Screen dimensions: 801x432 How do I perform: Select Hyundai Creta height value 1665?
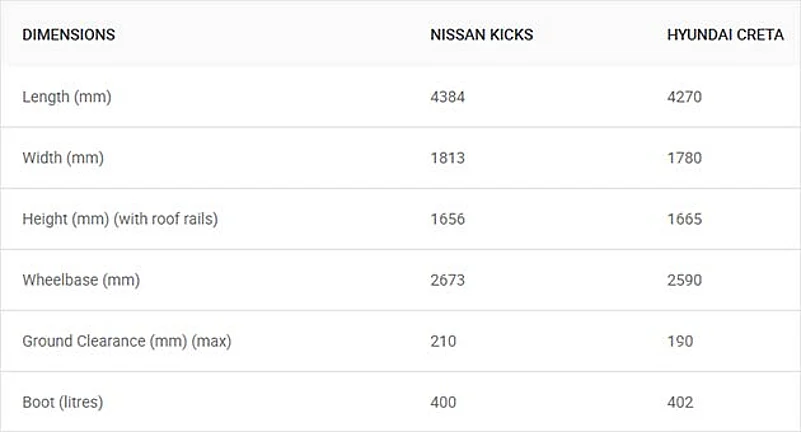pos(685,219)
